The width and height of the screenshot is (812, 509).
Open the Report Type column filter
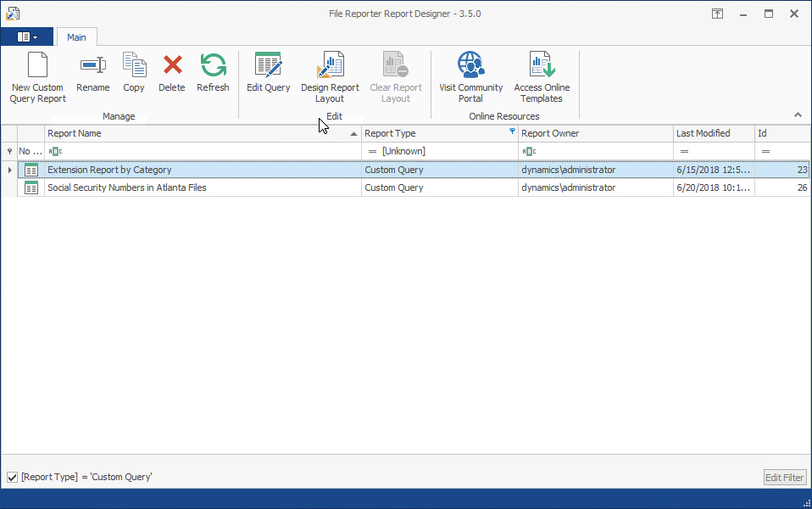(x=512, y=132)
